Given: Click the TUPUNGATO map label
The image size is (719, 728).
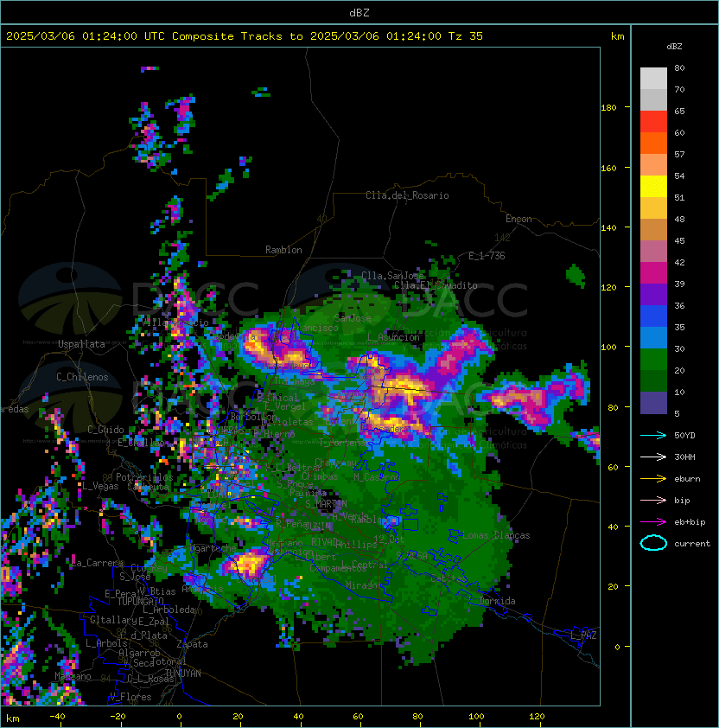Looking at the screenshot, I should [141, 601].
